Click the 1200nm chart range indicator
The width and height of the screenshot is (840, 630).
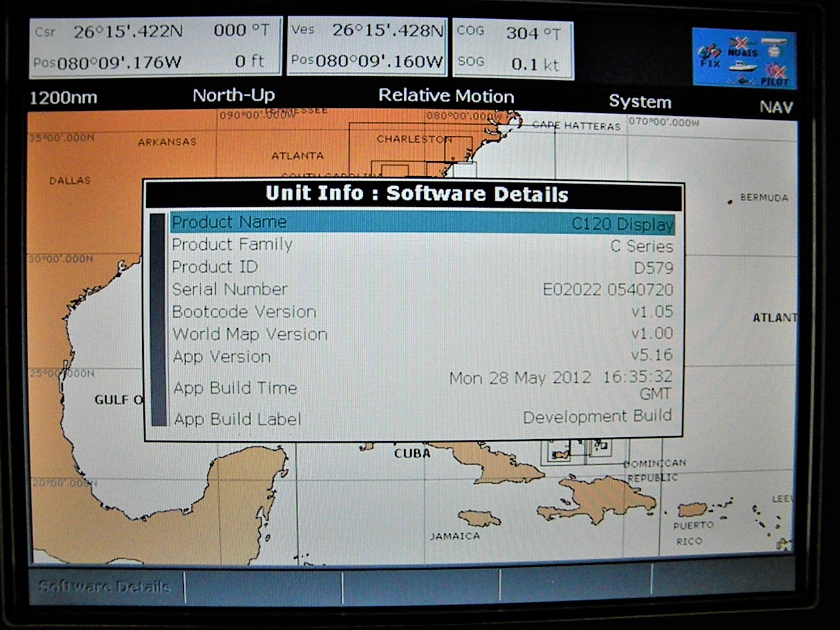tap(64, 98)
